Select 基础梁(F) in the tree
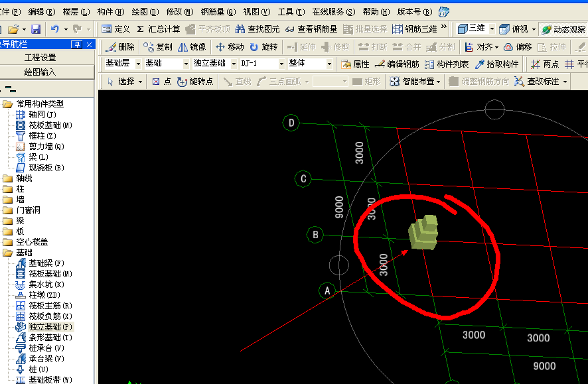The image size is (588, 384). coord(40,263)
